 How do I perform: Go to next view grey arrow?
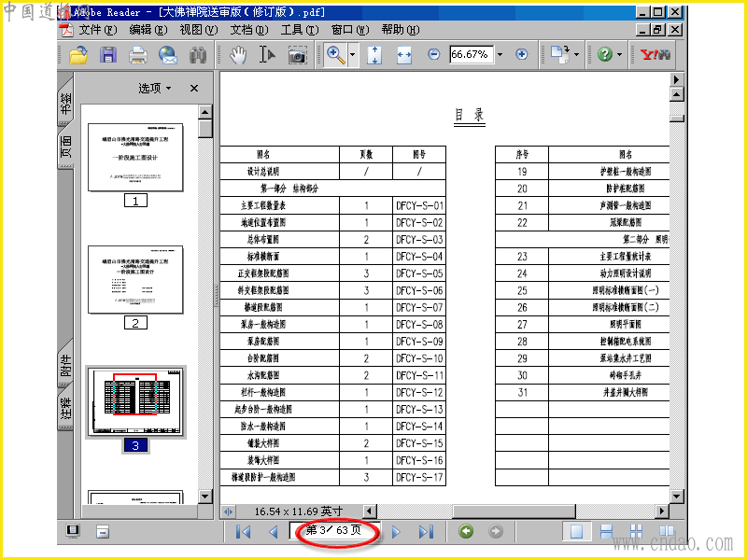[x=496, y=531]
